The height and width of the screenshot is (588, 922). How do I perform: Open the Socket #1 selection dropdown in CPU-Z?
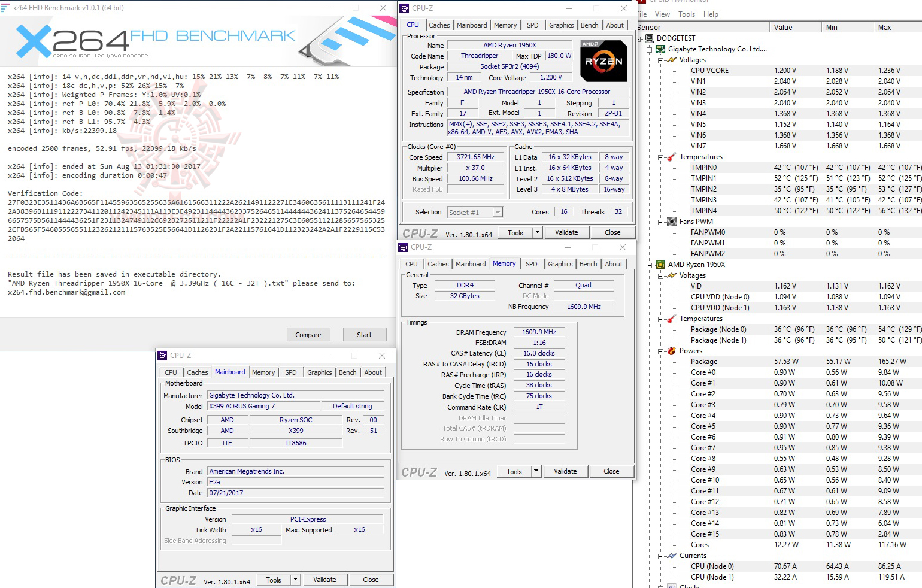[498, 212]
